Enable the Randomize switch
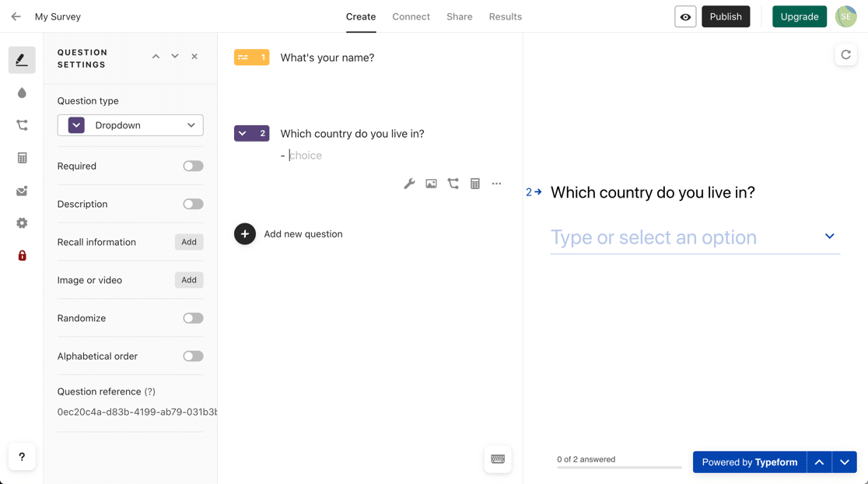868x484 pixels. click(193, 318)
